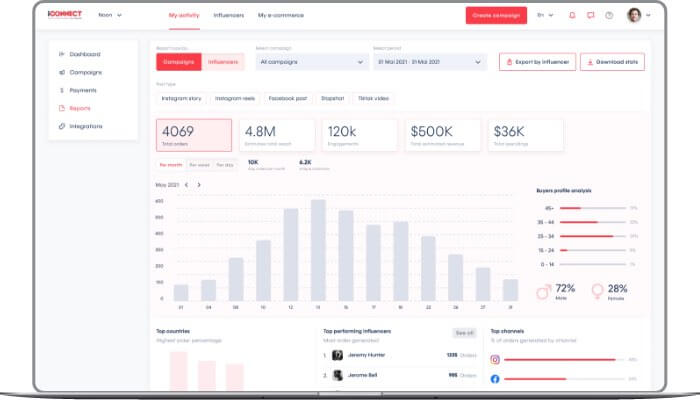Go to next month using right chevron
The image size is (700, 400).
pos(199,185)
